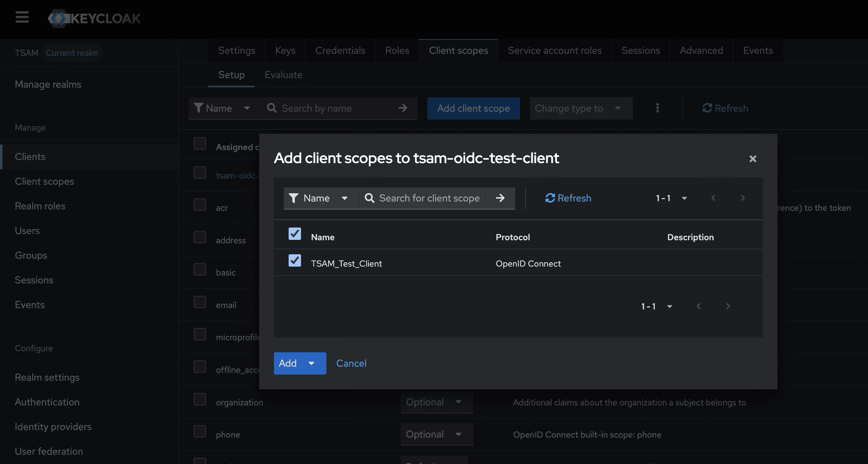Switch to Service account roles tab
Image resolution: width=868 pixels, height=464 pixels.
tap(554, 51)
